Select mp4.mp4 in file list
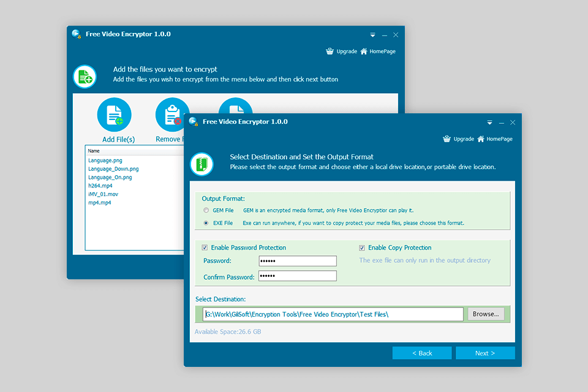The height and width of the screenshot is (392, 588). (x=100, y=203)
